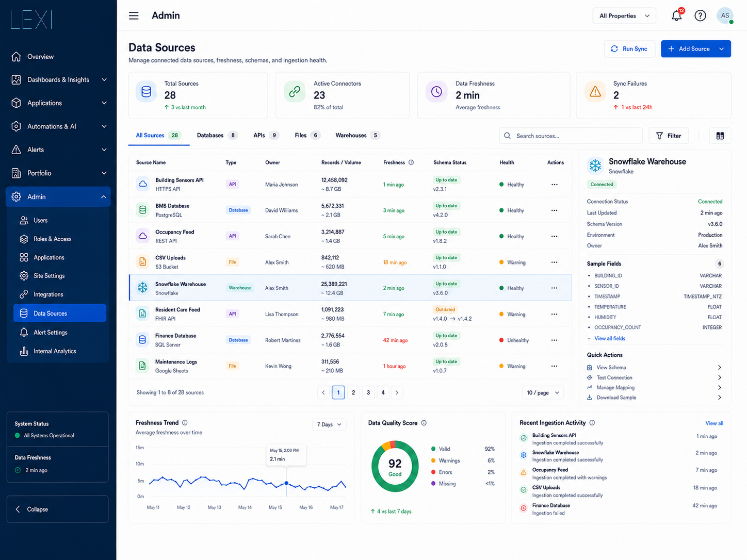747x560 pixels.
Task: Open actions menu for Finance Database row
Action: coord(555,340)
